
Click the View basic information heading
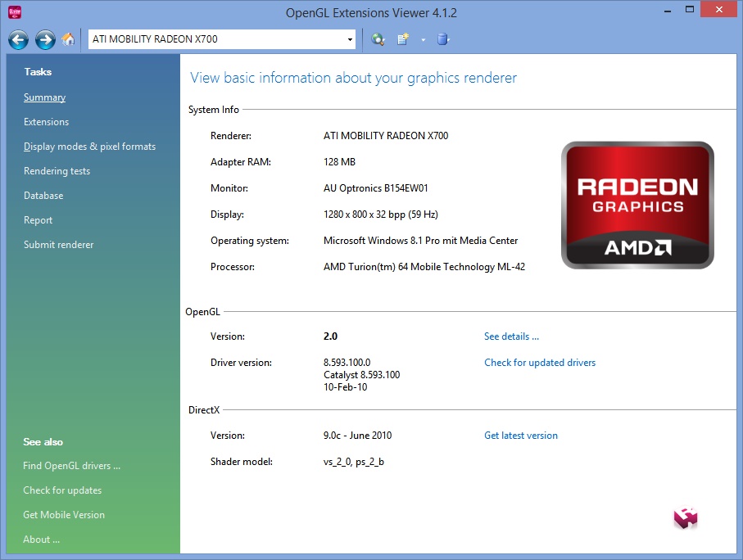(353, 78)
